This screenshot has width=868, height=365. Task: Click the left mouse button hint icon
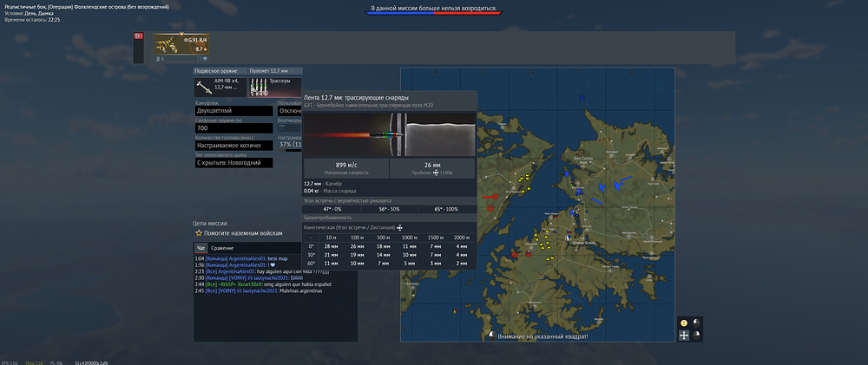click(696, 323)
